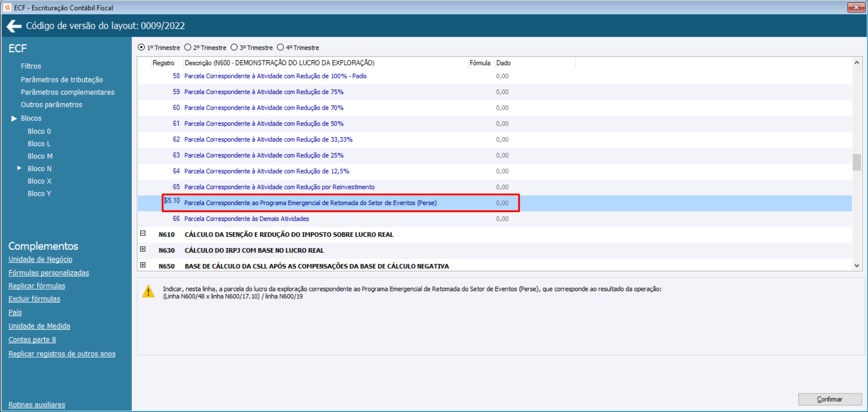This screenshot has width=868, height=412.
Task: Open the Replicar fórmulas link
Action: click(x=37, y=286)
